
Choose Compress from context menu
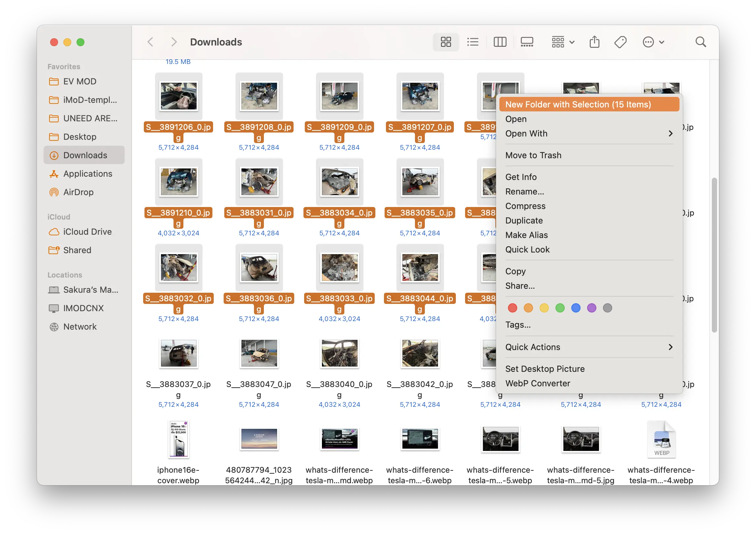coord(525,206)
